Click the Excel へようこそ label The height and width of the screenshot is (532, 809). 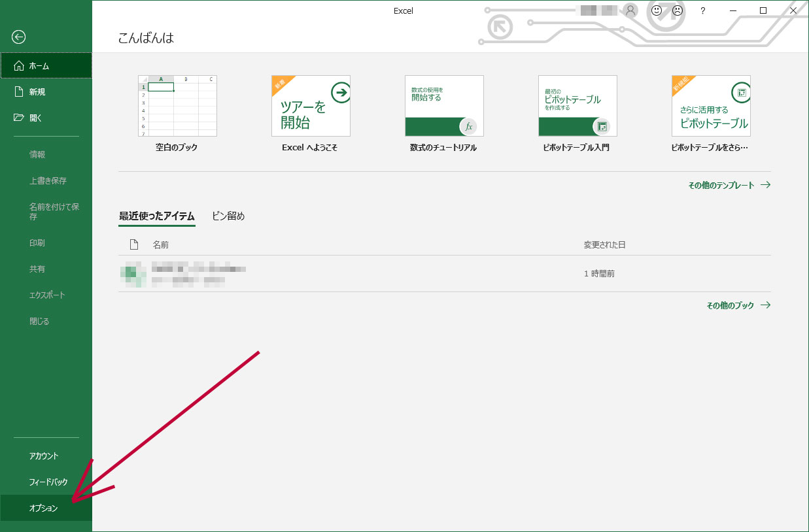(x=310, y=148)
